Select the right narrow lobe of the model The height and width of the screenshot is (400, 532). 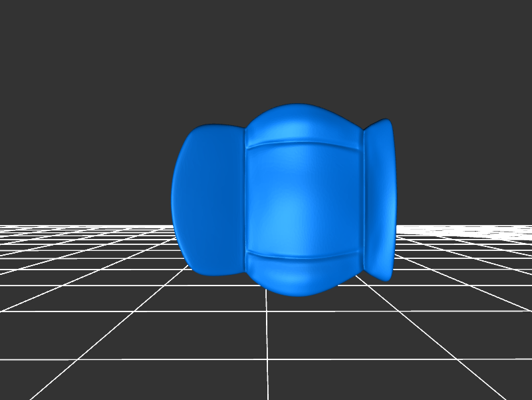[x=381, y=200]
